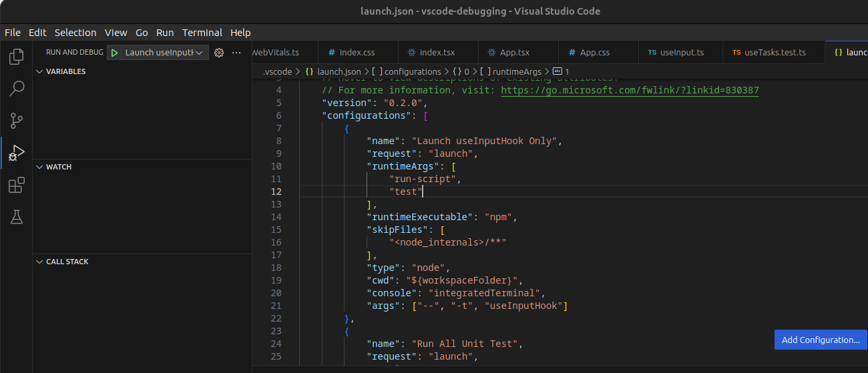Image resolution: width=868 pixels, height=373 pixels.
Task: Open launch.json via the gear icon
Action: [x=218, y=53]
